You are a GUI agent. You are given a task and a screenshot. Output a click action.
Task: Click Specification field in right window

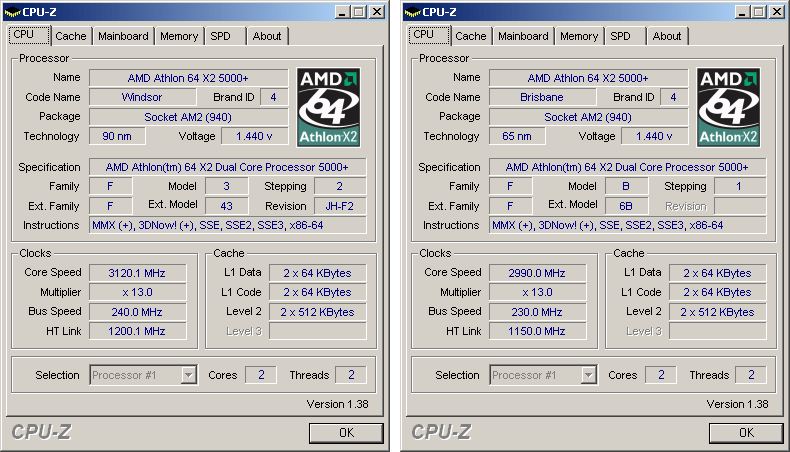coord(627,167)
